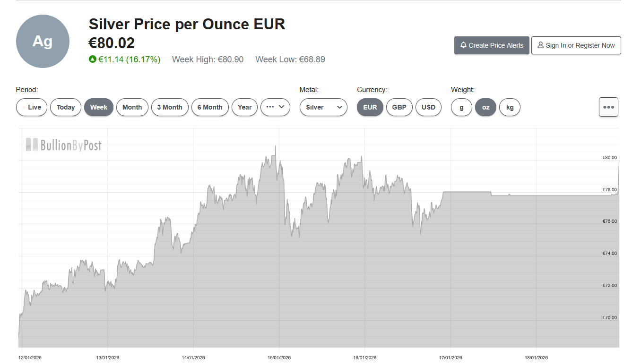Select the Today period
The image size is (641, 364).
pyautogui.click(x=66, y=107)
